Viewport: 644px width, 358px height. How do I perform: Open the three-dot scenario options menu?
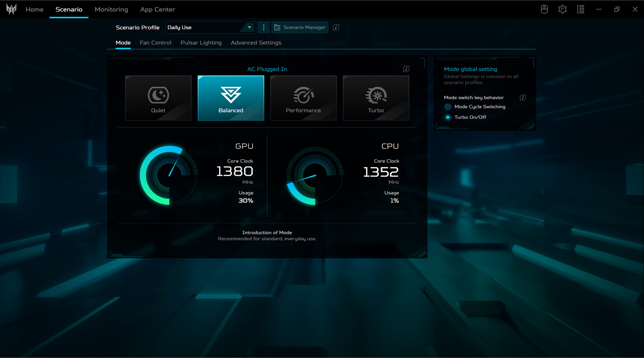264,27
